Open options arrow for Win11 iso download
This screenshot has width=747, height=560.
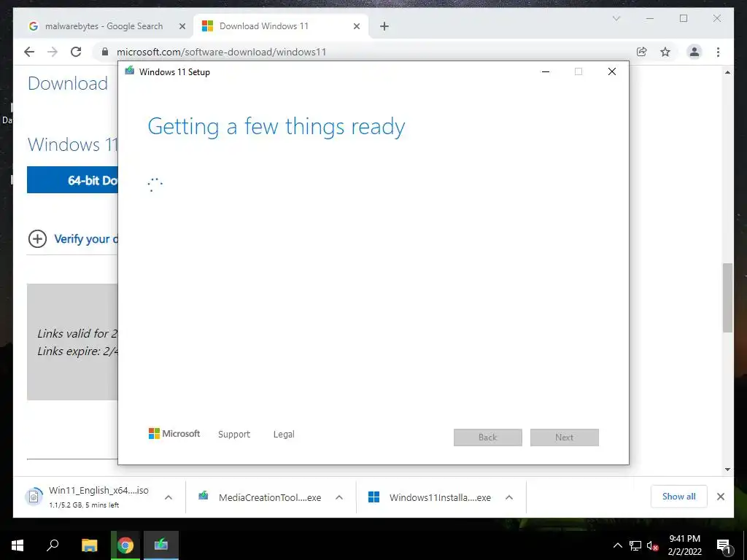coord(169,497)
